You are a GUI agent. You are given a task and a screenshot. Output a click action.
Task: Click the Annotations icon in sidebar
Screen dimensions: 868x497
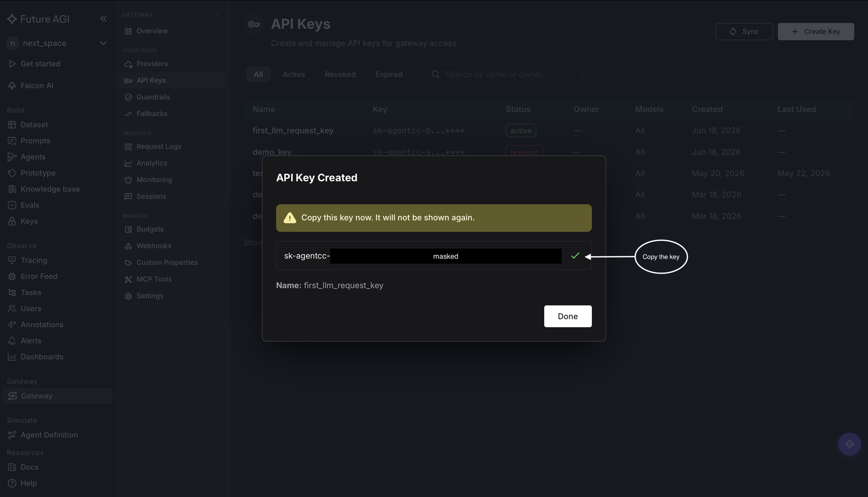(x=12, y=324)
